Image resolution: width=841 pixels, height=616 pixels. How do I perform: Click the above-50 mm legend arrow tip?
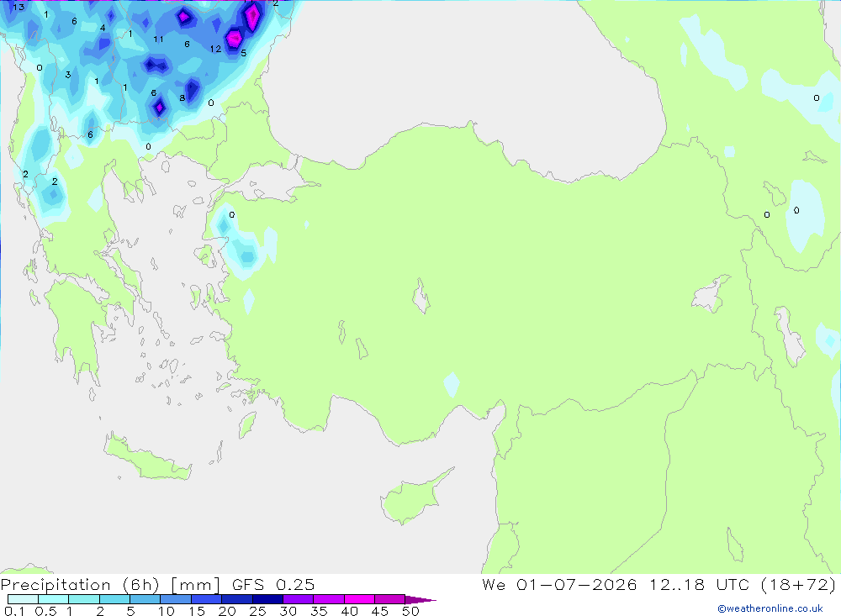[420, 600]
